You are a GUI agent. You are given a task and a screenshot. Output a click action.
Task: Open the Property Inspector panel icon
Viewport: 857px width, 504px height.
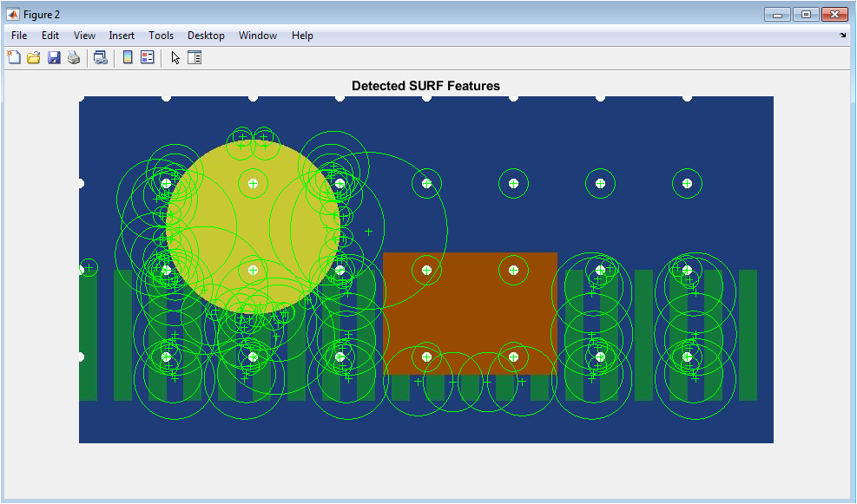[x=194, y=58]
